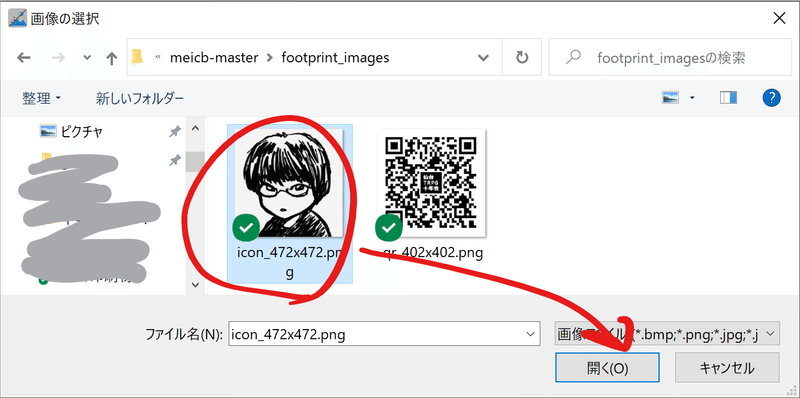
Task: Refresh the footprint_images folder
Action: click(x=521, y=58)
